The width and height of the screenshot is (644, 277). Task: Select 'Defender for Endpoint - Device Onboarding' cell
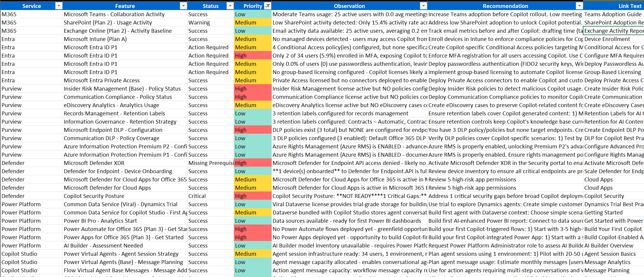125,171
